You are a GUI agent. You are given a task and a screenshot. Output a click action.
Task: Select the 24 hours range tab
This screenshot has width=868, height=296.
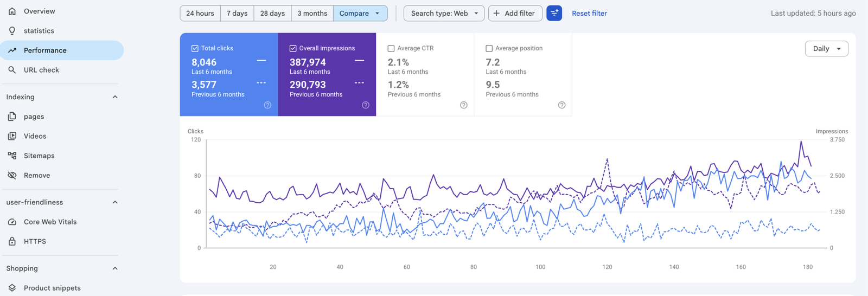[200, 13]
